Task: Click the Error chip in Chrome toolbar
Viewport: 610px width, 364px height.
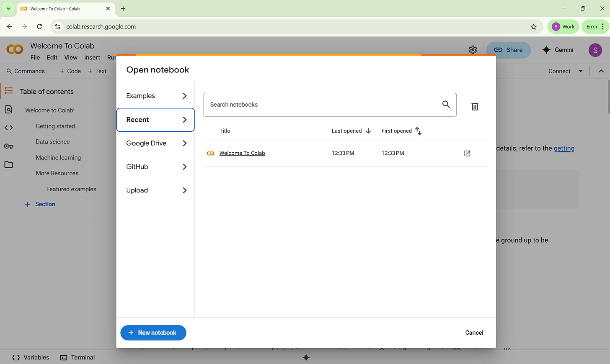Action: click(x=592, y=26)
